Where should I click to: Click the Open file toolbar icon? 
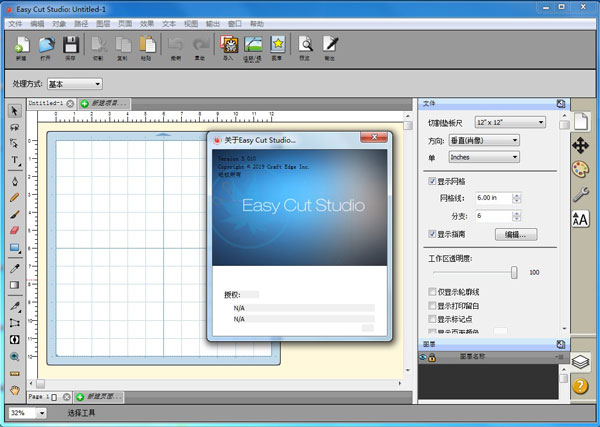coord(46,46)
